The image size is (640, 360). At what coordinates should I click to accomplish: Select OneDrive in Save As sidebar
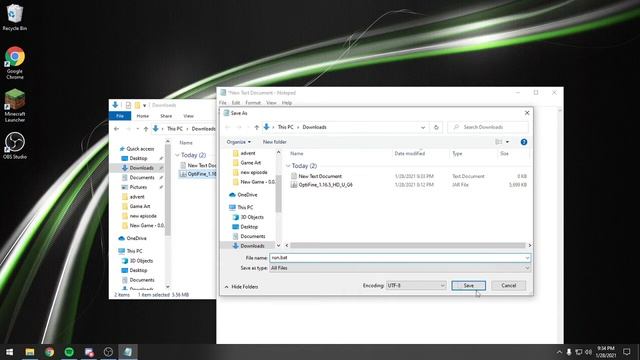[247, 195]
